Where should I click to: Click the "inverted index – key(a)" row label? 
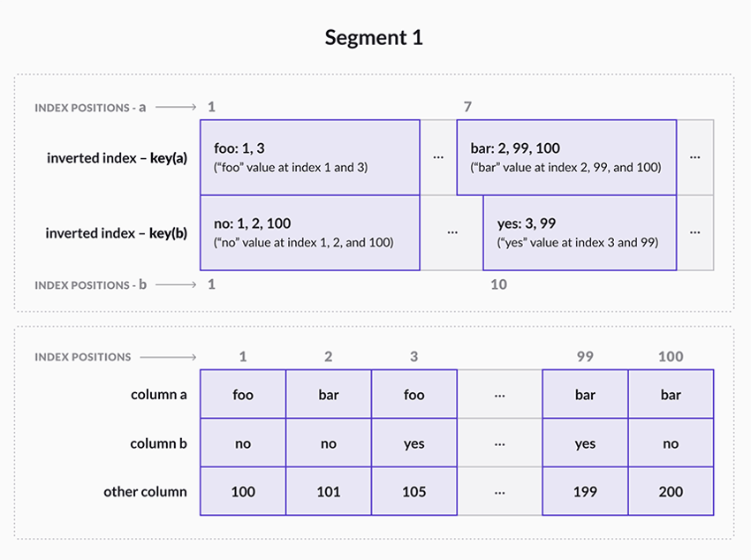click(117, 158)
